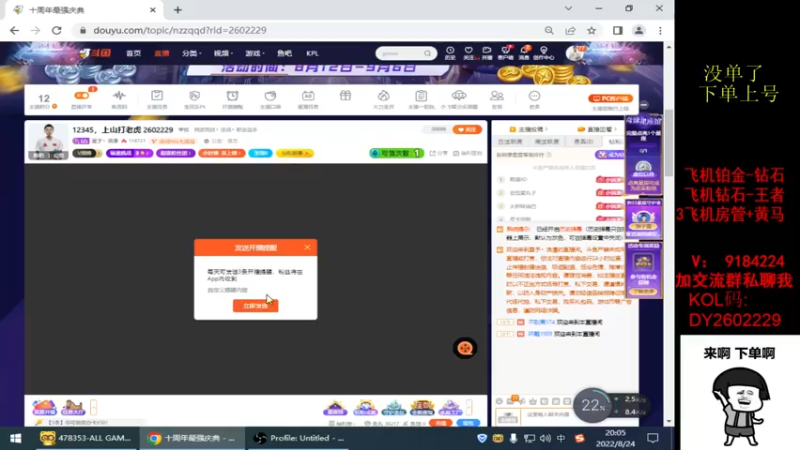Click the purple pill tag with star icons
The image size is (800, 450).
coord(130,153)
